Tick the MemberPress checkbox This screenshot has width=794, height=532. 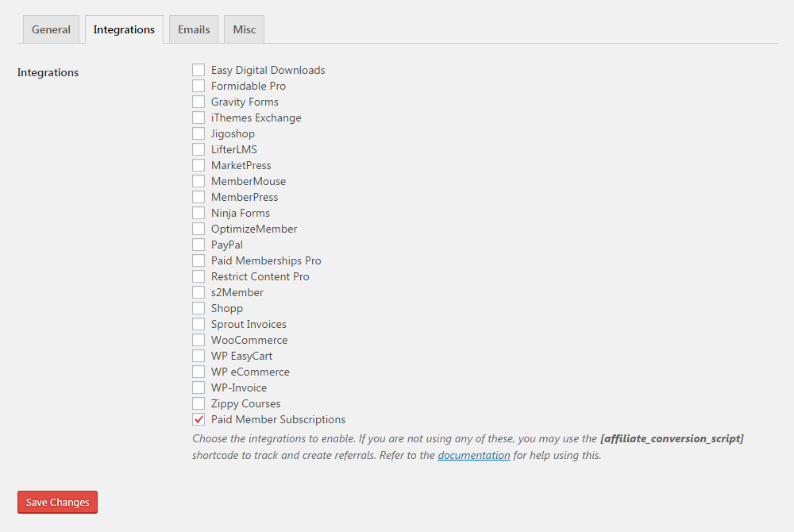[x=198, y=197]
